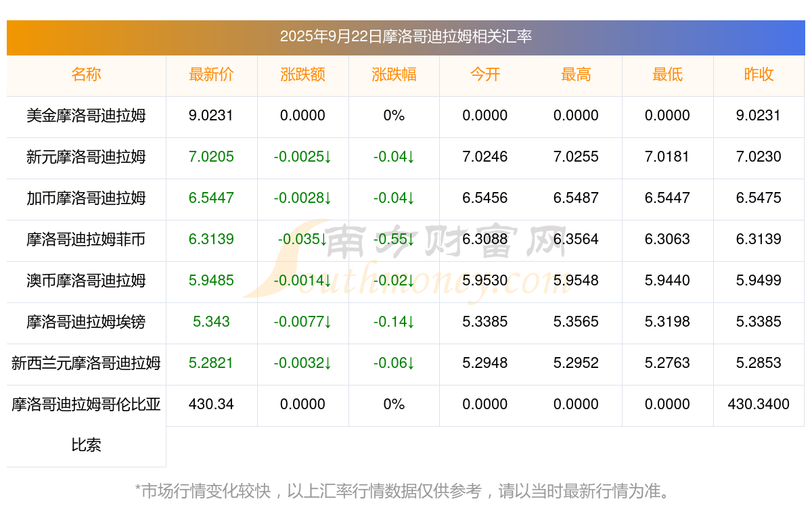The height and width of the screenshot is (512, 812).
Task: Click low value 7.0181
Action: pyautogui.click(x=667, y=157)
